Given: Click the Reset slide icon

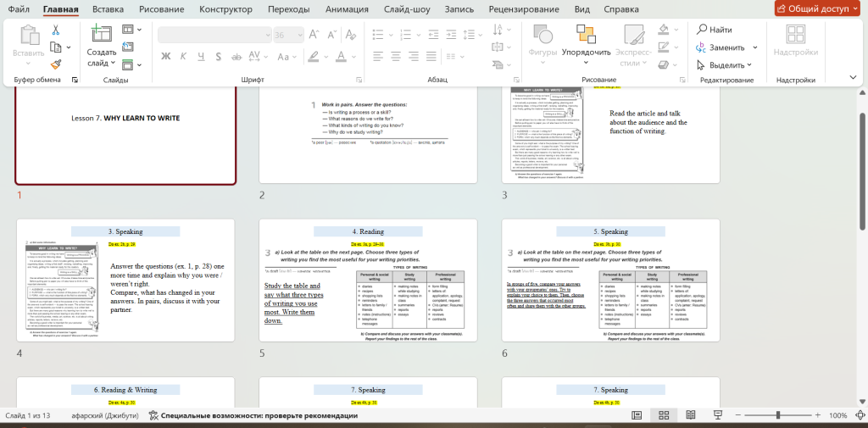Looking at the screenshot, I should tap(126, 46).
